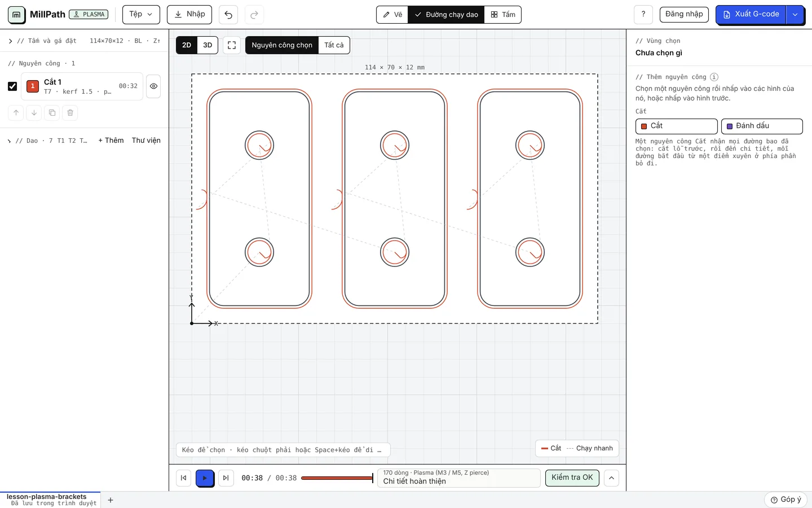Click the info icon beside Thêm nguyên công
The width and height of the screenshot is (812, 508).
pyautogui.click(x=714, y=77)
